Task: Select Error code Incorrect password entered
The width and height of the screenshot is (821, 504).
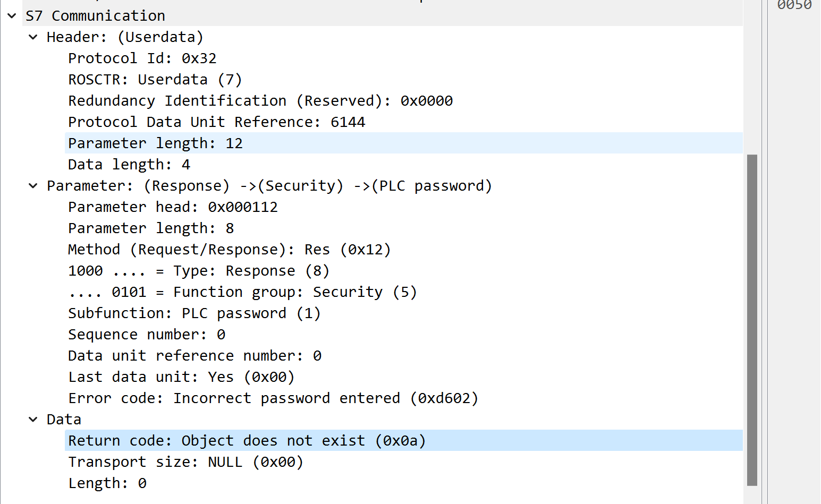Action: pyautogui.click(x=273, y=398)
